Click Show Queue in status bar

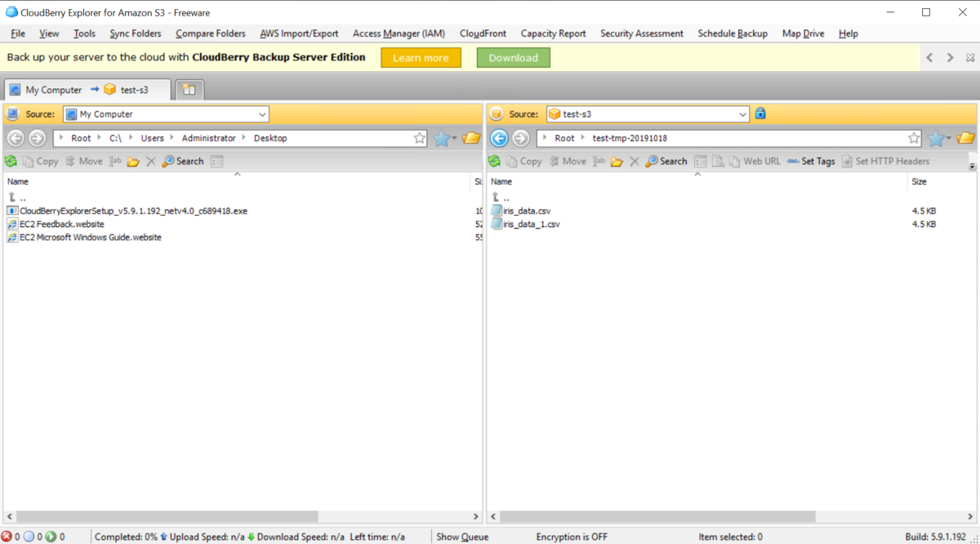(x=462, y=537)
